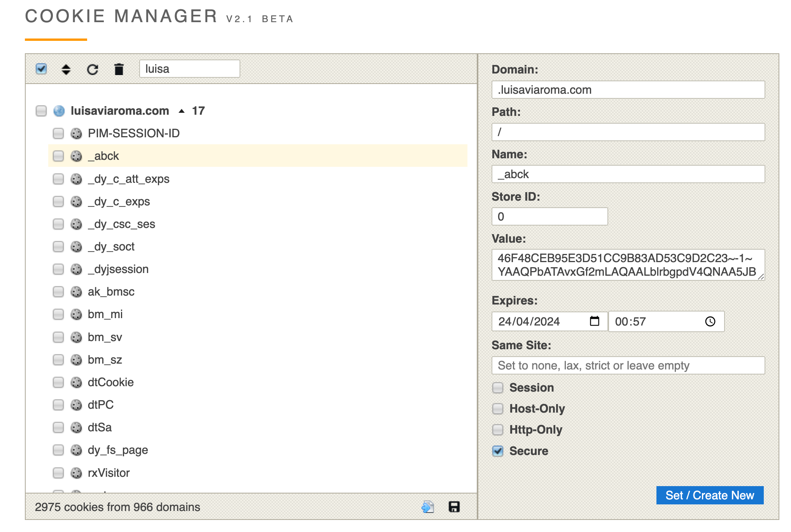Tick the checkbox next to bm_sz cookie
The width and height of the screenshot is (791, 532).
pos(58,360)
